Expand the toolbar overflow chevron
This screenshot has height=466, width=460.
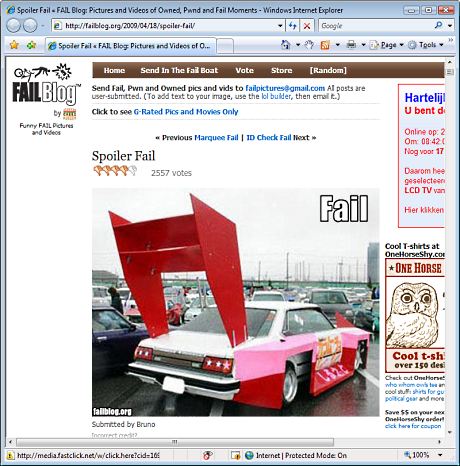coord(451,40)
